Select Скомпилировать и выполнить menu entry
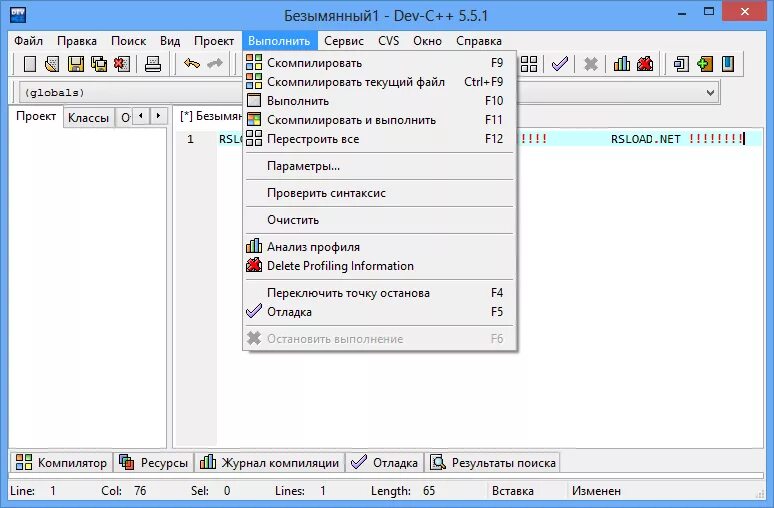The image size is (774, 508). coord(380,120)
